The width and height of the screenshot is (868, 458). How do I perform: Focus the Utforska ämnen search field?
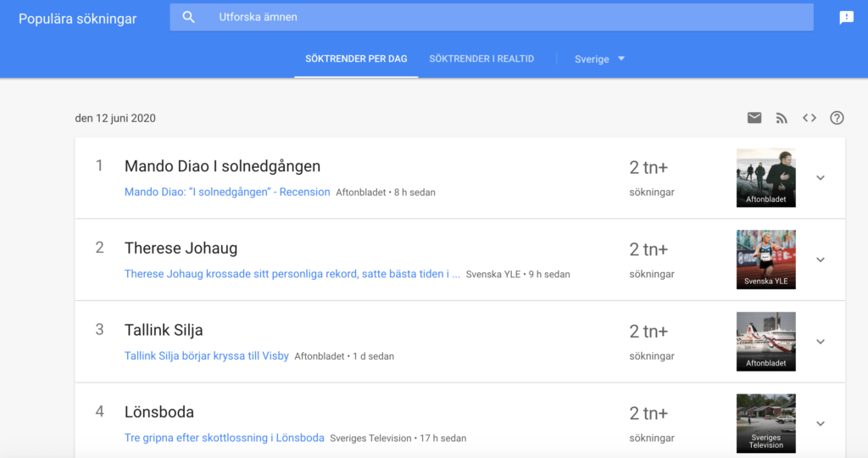click(x=492, y=17)
